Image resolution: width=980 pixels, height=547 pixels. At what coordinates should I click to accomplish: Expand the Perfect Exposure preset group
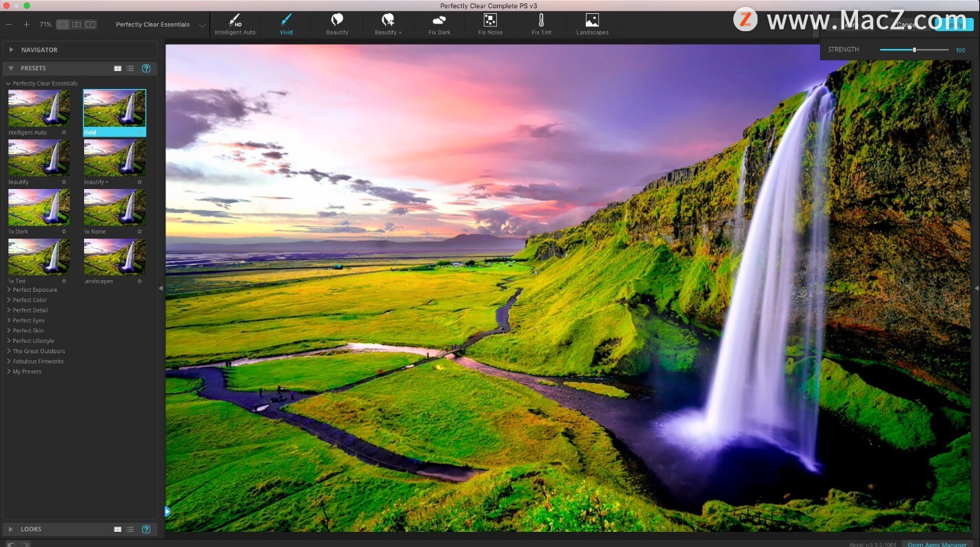pos(8,290)
